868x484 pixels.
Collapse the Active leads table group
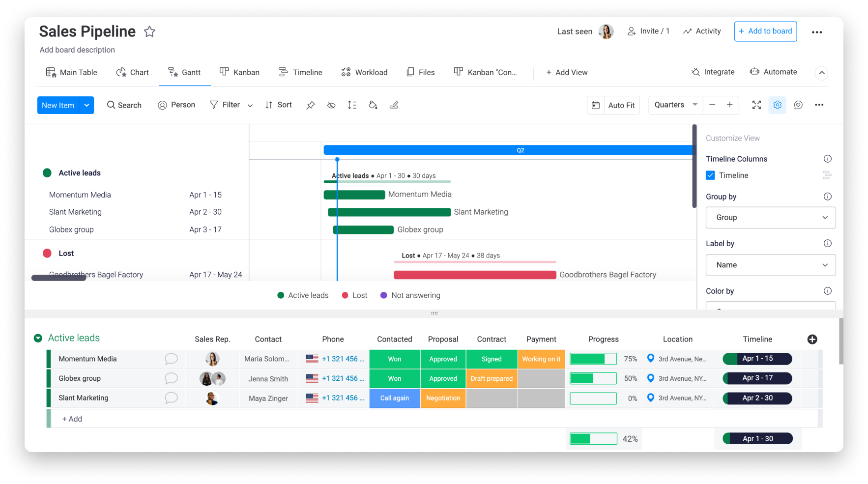(38, 338)
